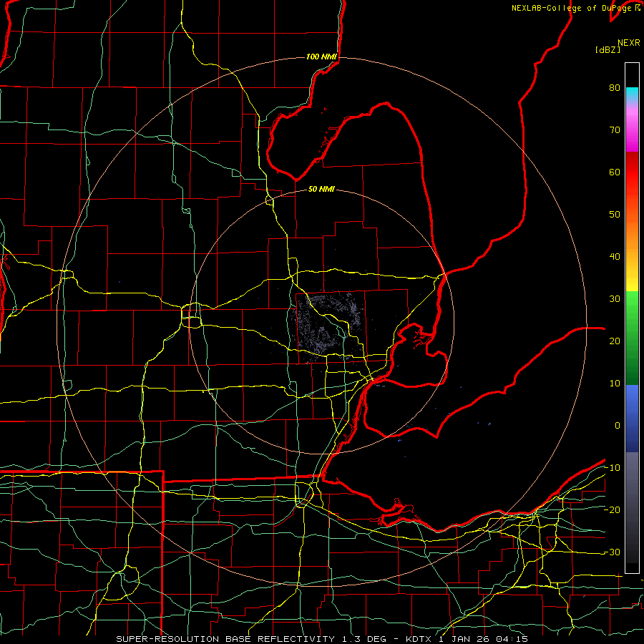
Task: Click the -10 value on the dBZ scale
Action: tap(612, 468)
